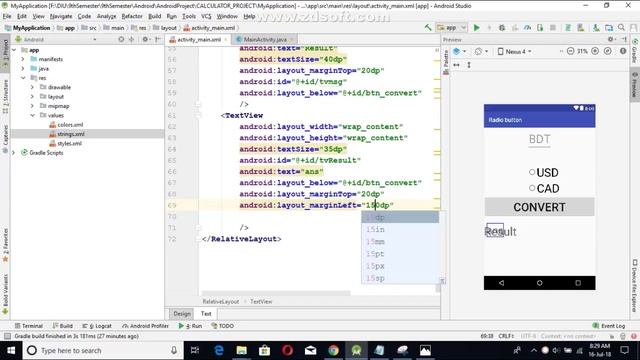Show preview warnings and errors icon
The image size is (640, 360).
click(x=623, y=51)
